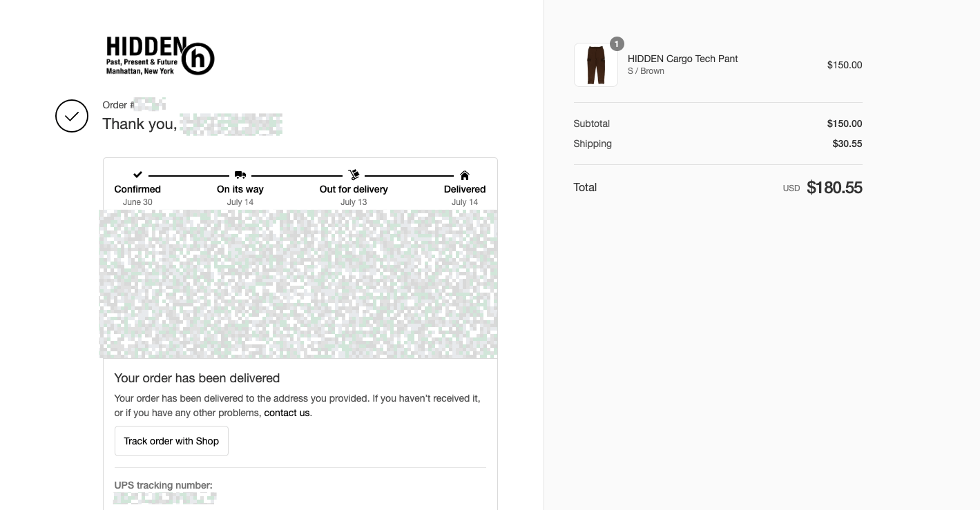Click the Confirmed step label

point(137,189)
